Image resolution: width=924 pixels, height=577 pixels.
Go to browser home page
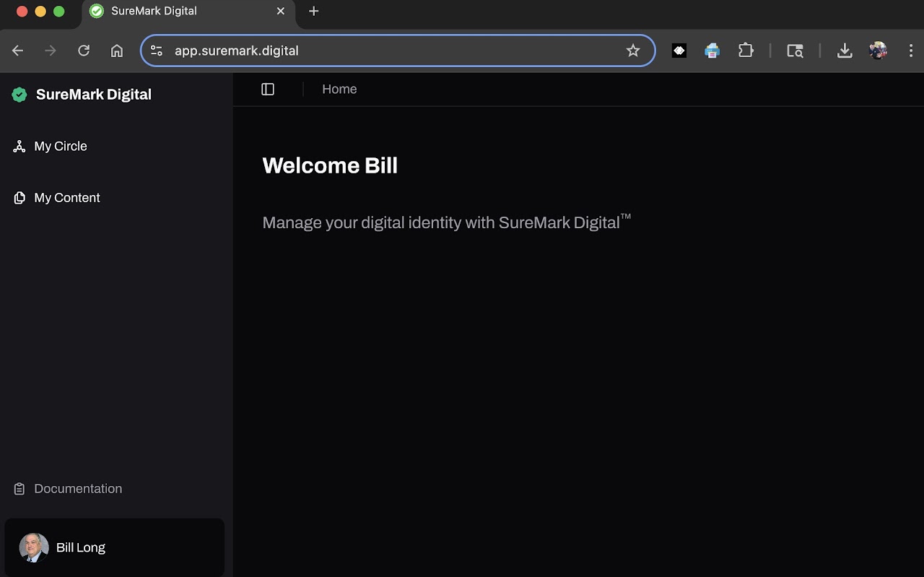117,51
